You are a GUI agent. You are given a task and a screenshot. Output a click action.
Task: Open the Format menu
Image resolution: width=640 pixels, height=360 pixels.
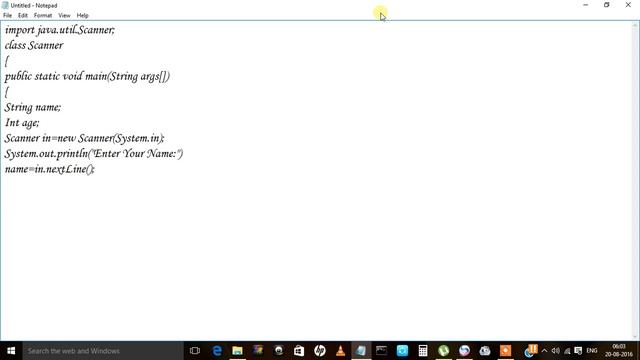point(43,16)
